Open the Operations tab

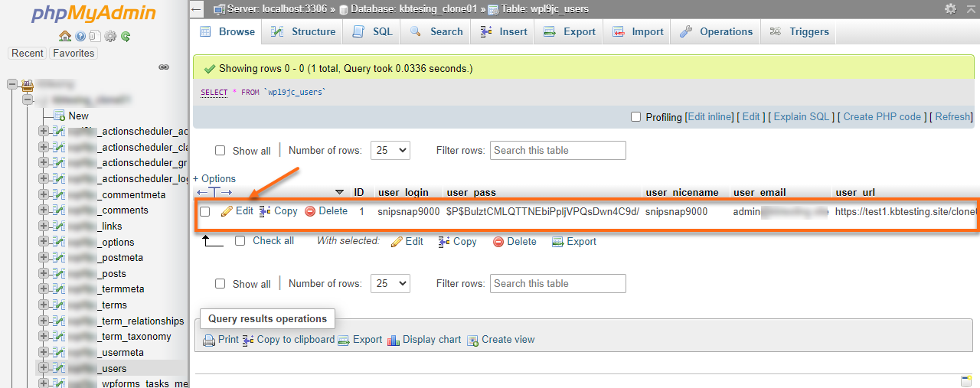click(717, 31)
